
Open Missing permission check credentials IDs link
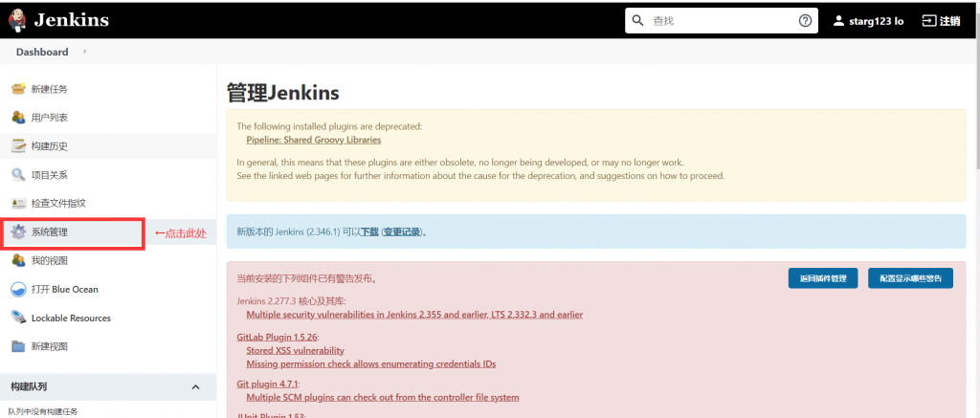[x=371, y=363]
